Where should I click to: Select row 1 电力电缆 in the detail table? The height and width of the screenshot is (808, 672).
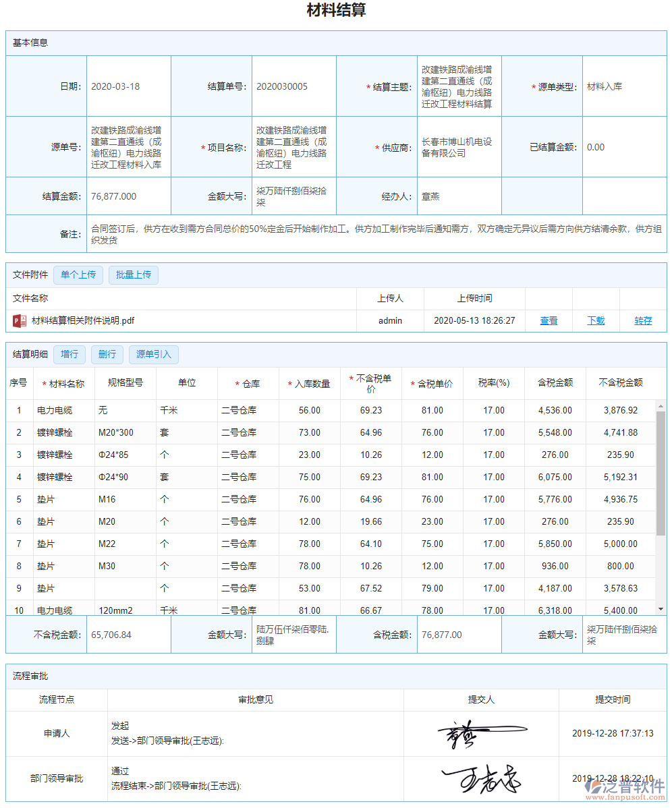click(55, 410)
